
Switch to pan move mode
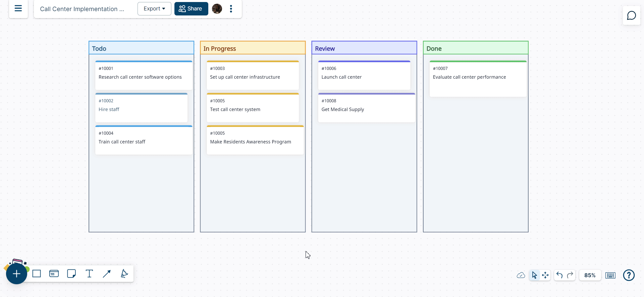pyautogui.click(x=545, y=275)
